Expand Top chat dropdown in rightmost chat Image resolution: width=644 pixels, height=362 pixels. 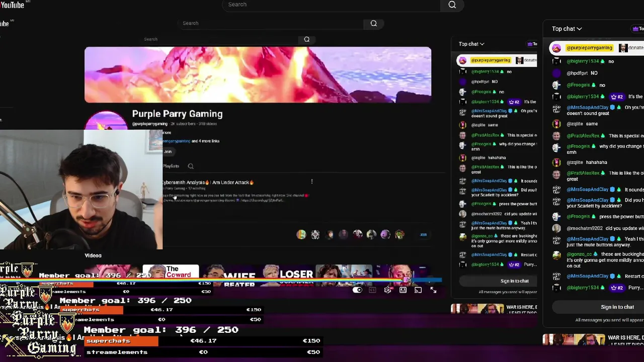567,29
